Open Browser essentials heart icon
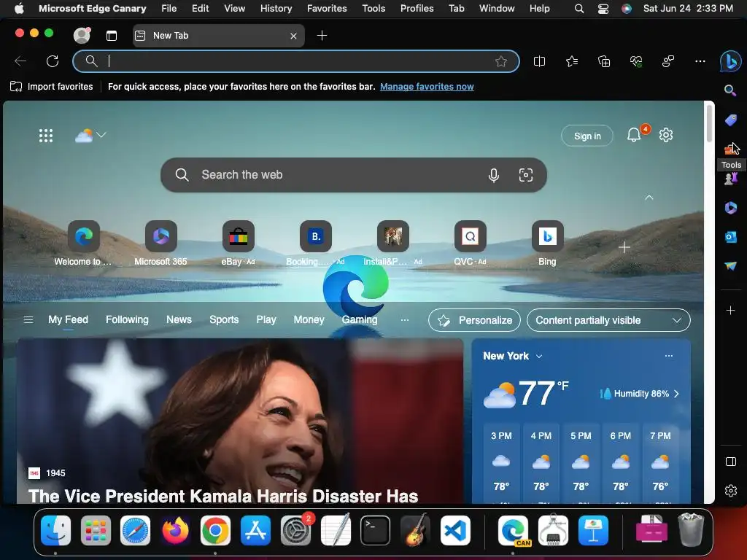The image size is (747, 560). click(x=636, y=61)
